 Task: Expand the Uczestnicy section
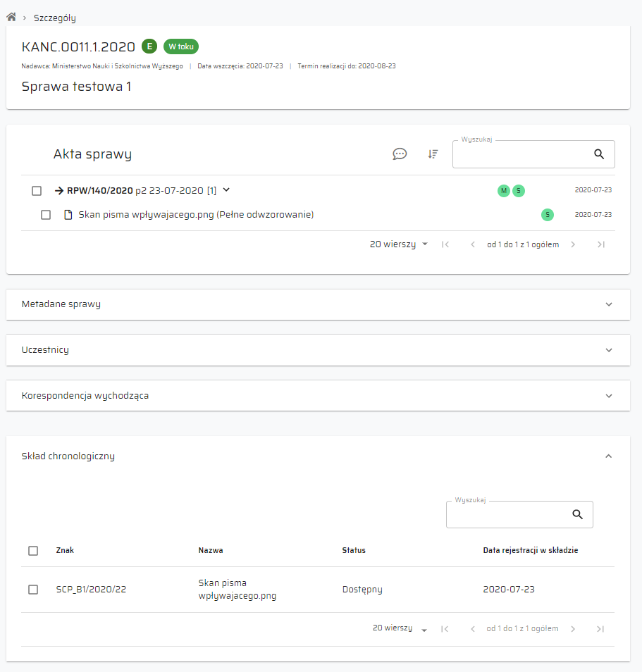pyautogui.click(x=609, y=350)
